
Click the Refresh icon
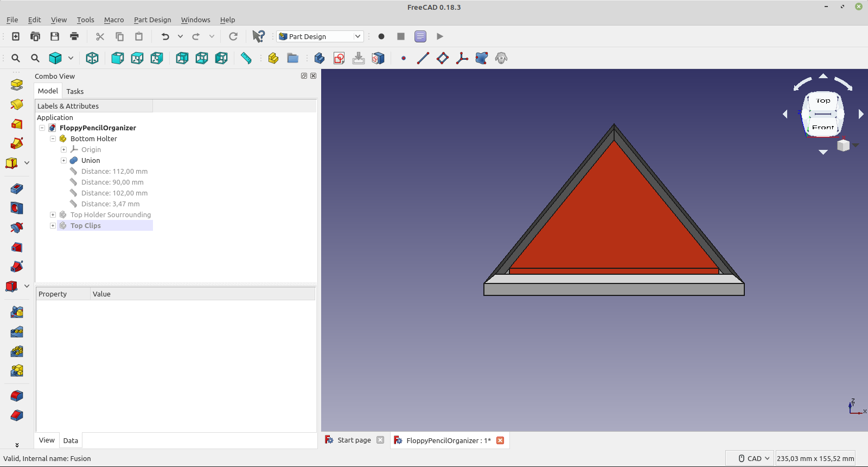click(x=233, y=36)
